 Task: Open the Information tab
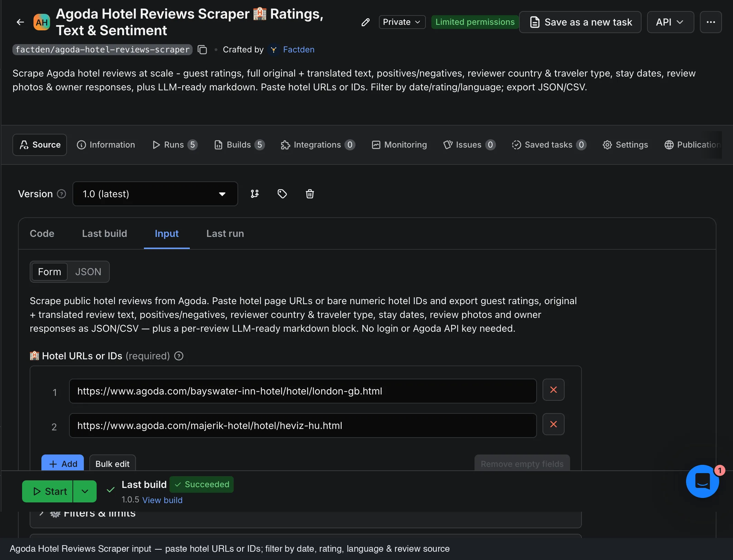(106, 145)
